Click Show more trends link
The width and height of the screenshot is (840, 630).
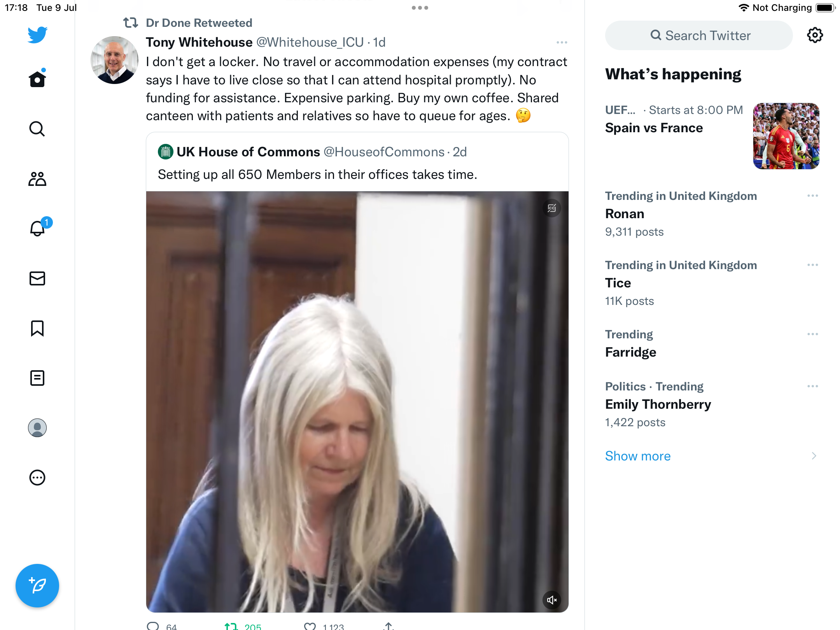coord(638,456)
